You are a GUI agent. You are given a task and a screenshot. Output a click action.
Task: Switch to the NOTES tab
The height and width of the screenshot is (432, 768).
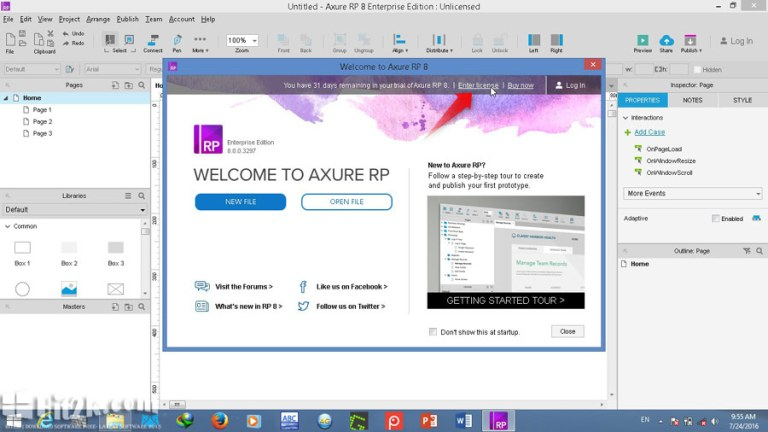(x=693, y=100)
